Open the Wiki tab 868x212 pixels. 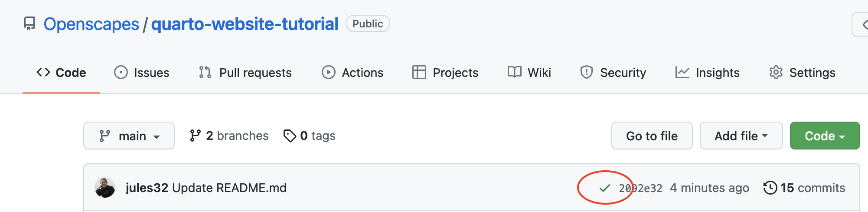[x=529, y=73]
